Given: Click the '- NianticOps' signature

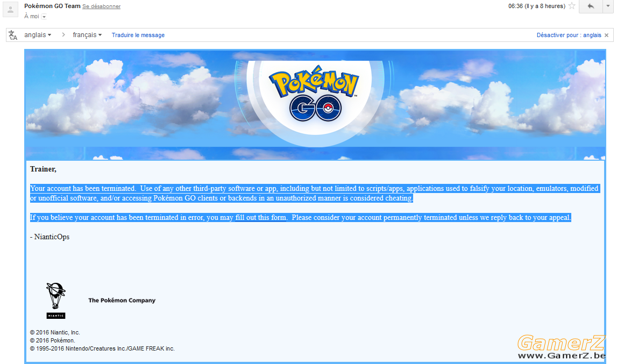Looking at the screenshot, I should click(x=50, y=237).
